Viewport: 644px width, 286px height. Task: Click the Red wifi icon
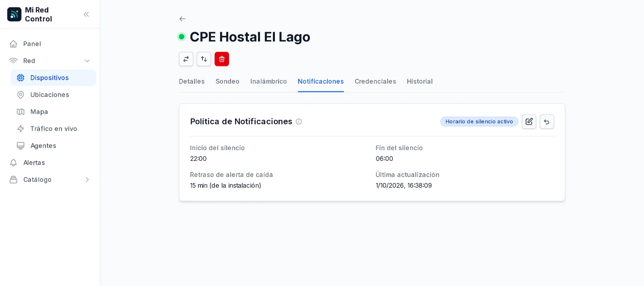click(x=13, y=61)
